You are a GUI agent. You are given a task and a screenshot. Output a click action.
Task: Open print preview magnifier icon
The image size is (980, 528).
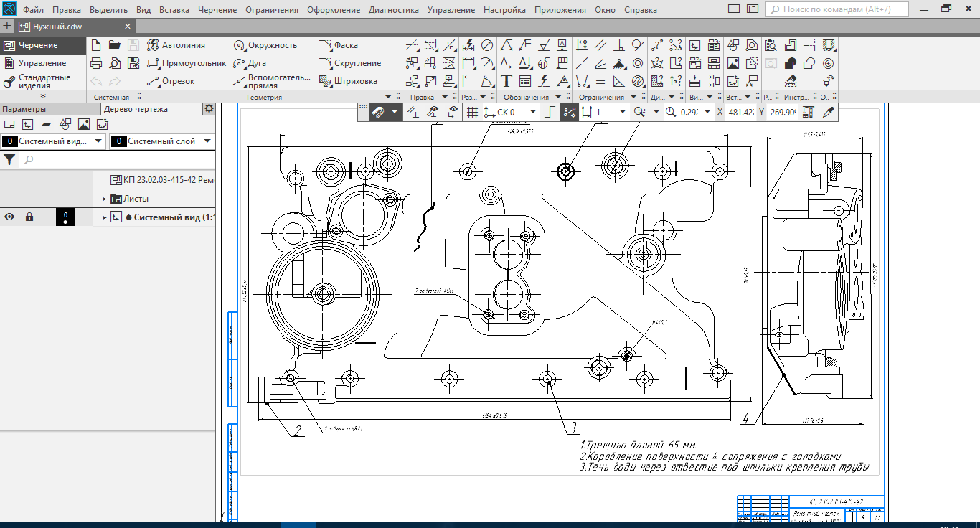(x=115, y=63)
